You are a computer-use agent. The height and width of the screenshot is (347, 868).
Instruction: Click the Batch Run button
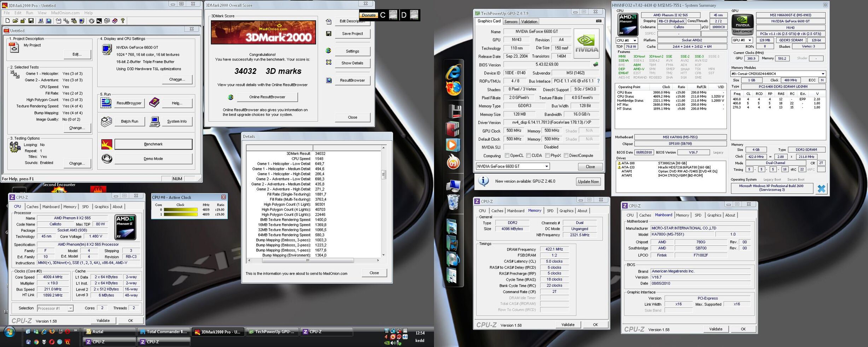pos(130,121)
